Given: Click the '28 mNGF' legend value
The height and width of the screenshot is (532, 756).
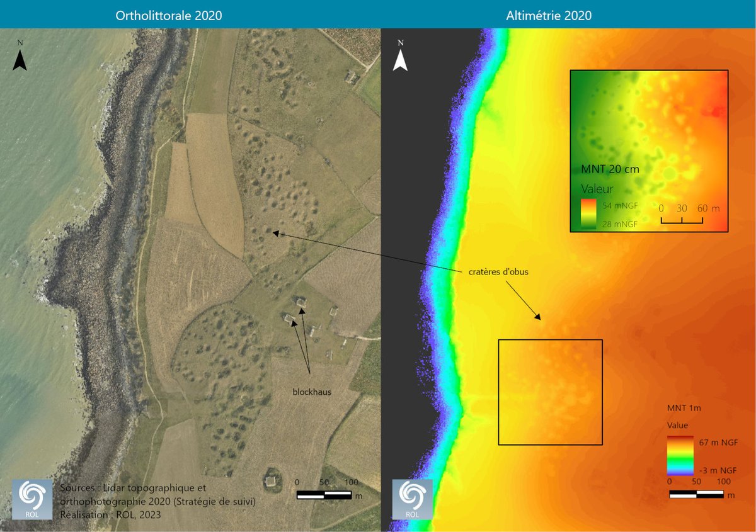Looking at the screenshot, I should (619, 224).
